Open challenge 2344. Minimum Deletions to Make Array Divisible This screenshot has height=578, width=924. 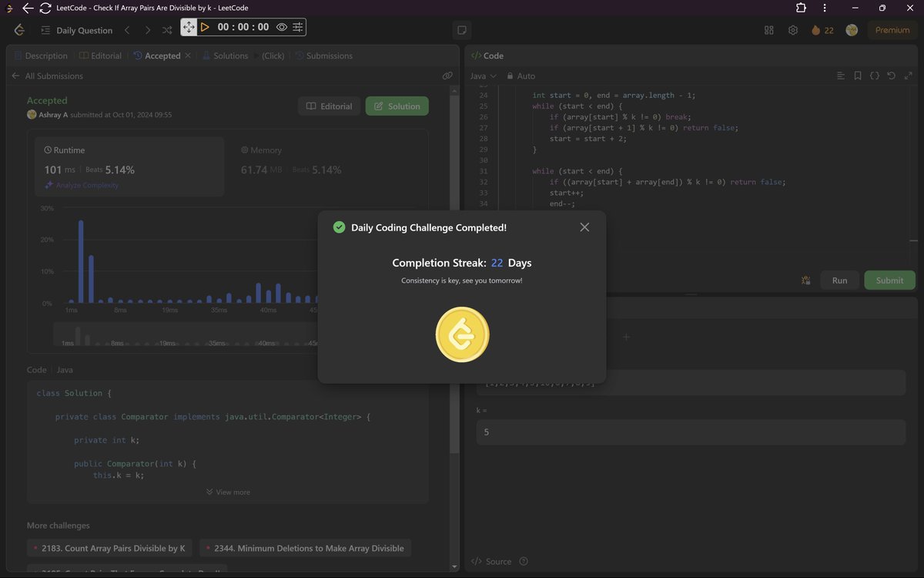pos(306,548)
